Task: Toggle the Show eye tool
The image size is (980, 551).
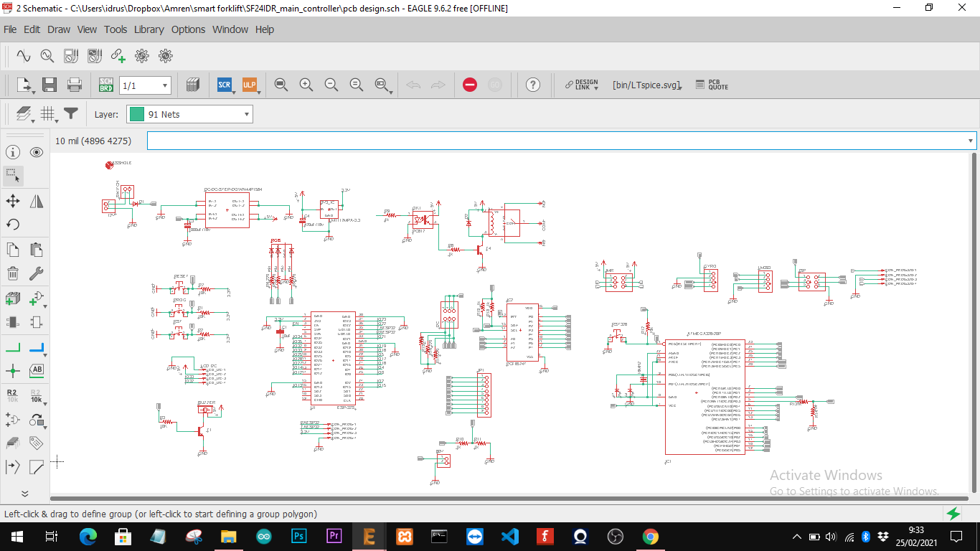Action: 37,152
